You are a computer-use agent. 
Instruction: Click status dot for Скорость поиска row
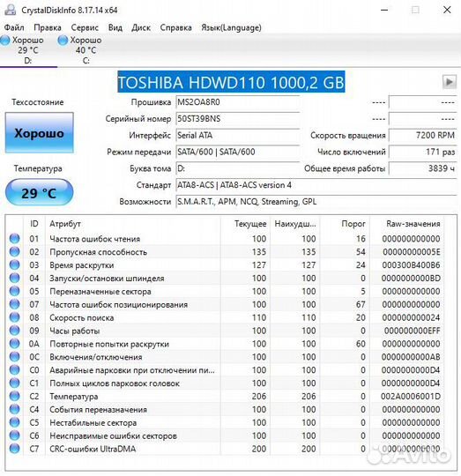[x=14, y=317]
